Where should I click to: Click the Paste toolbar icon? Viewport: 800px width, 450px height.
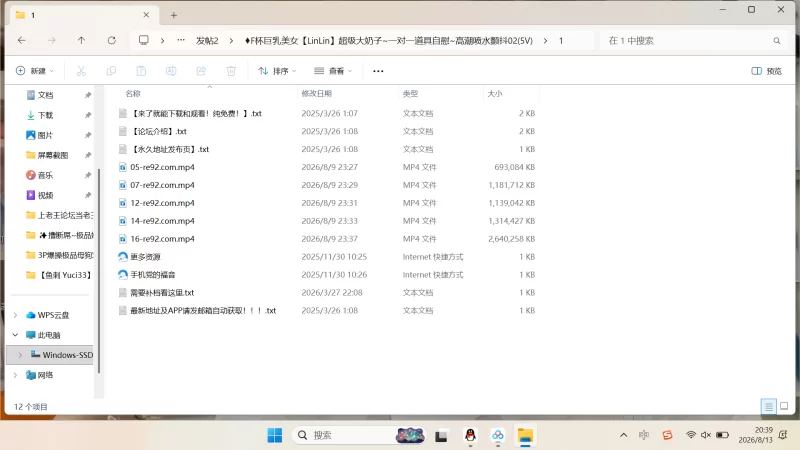coord(141,71)
